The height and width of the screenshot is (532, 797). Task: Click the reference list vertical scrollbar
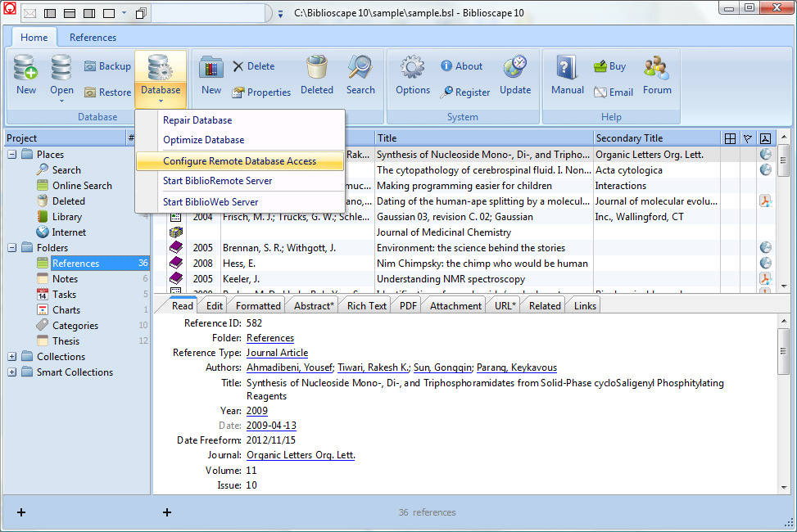click(783, 211)
